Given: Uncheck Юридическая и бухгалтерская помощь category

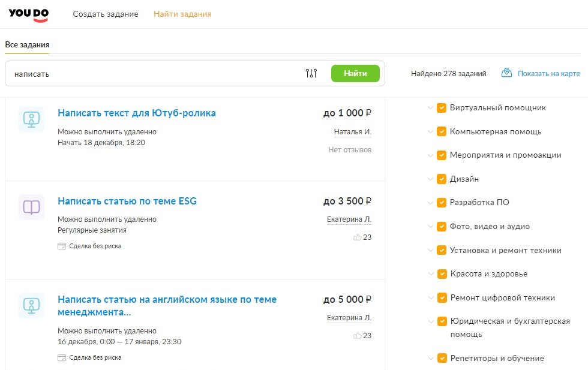Looking at the screenshot, I should [442, 321].
